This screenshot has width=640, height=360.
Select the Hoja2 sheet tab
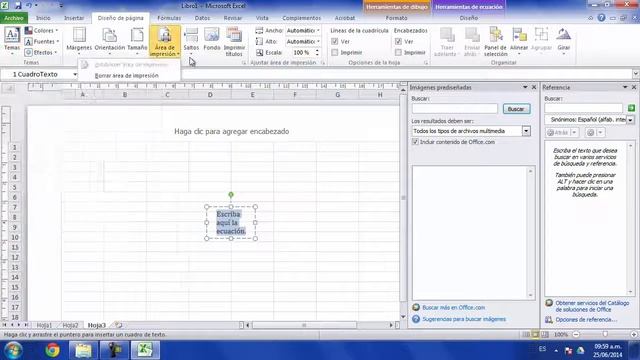coord(70,325)
